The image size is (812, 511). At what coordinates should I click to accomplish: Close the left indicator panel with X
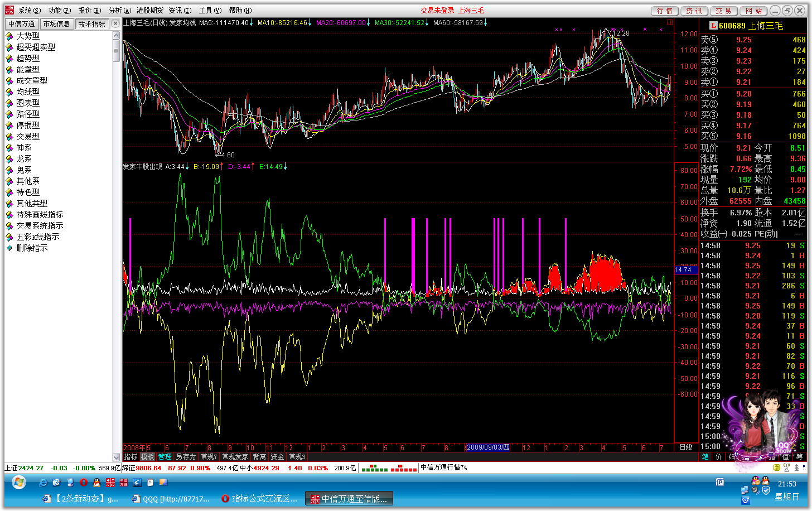pyautogui.click(x=115, y=23)
